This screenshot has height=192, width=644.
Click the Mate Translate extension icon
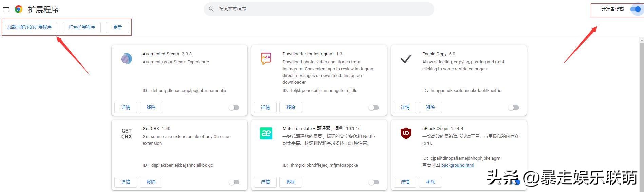click(266, 133)
